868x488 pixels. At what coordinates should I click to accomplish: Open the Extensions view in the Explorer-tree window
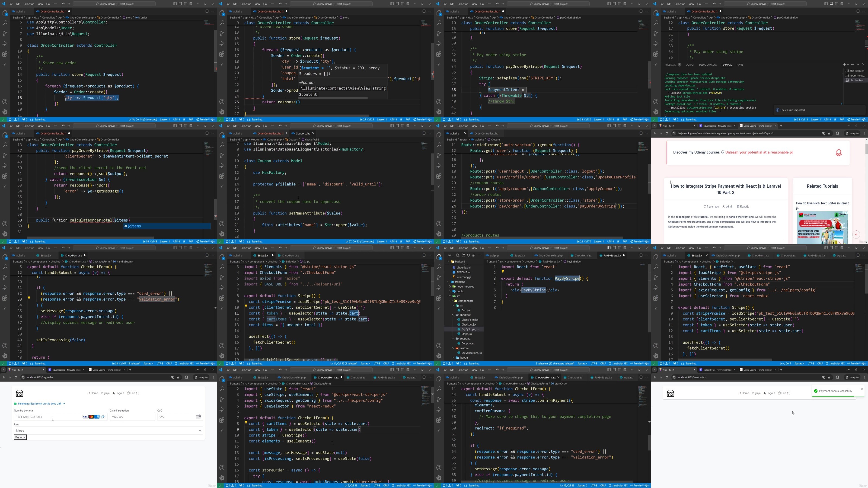coord(439,298)
